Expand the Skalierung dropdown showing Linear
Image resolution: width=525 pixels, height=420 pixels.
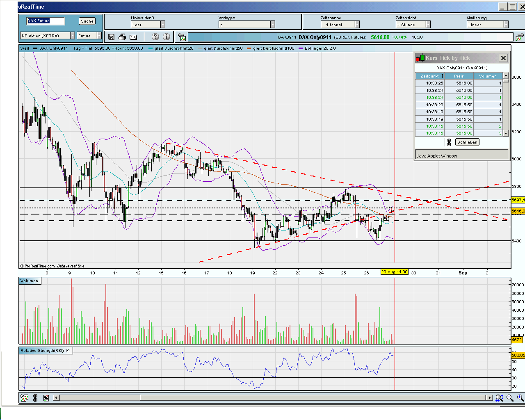click(x=507, y=24)
